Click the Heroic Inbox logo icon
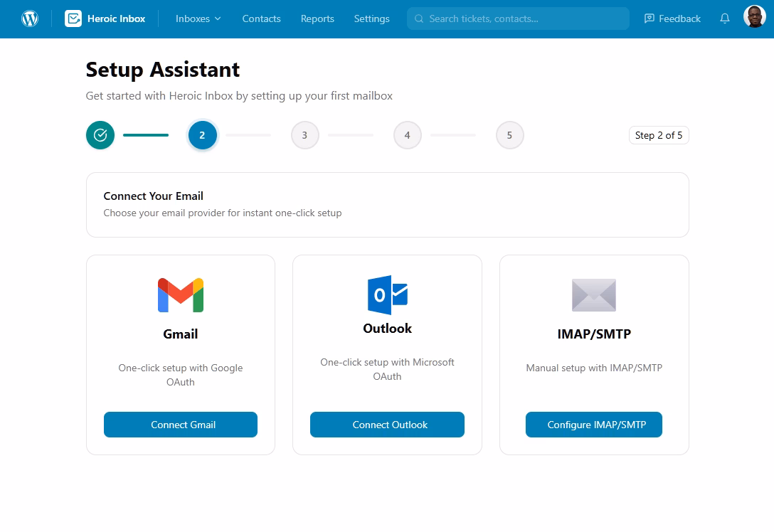774x532 pixels. (73, 18)
